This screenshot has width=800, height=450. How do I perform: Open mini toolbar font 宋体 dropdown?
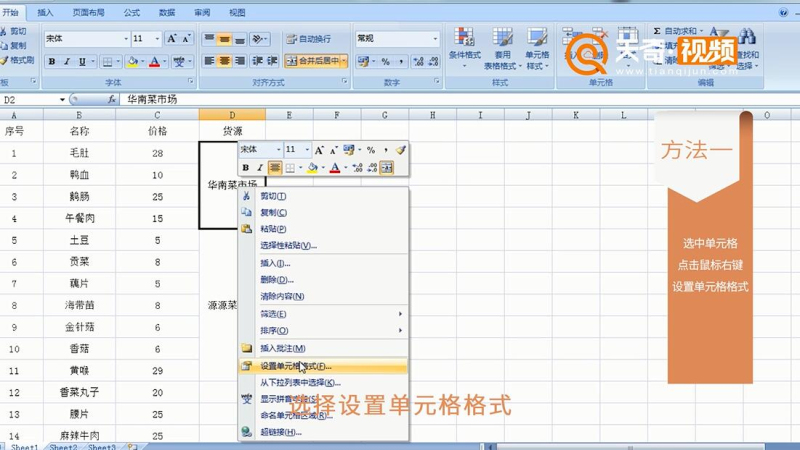[x=279, y=149]
